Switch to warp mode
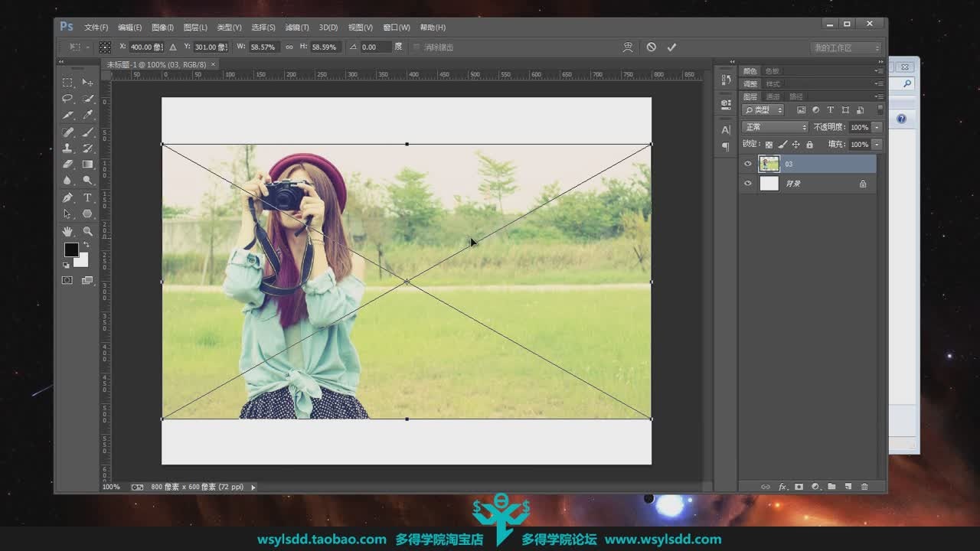 point(628,47)
